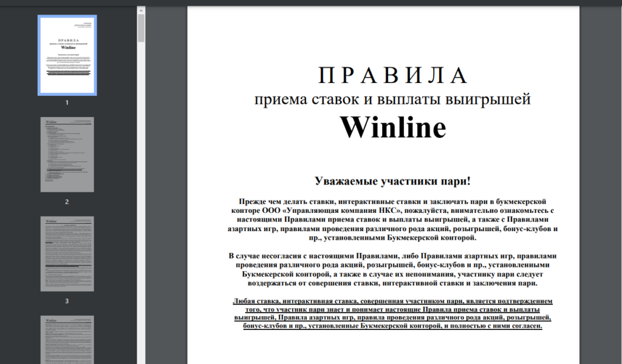
Task: Click the 'Winline' title text
Action: [393, 127]
